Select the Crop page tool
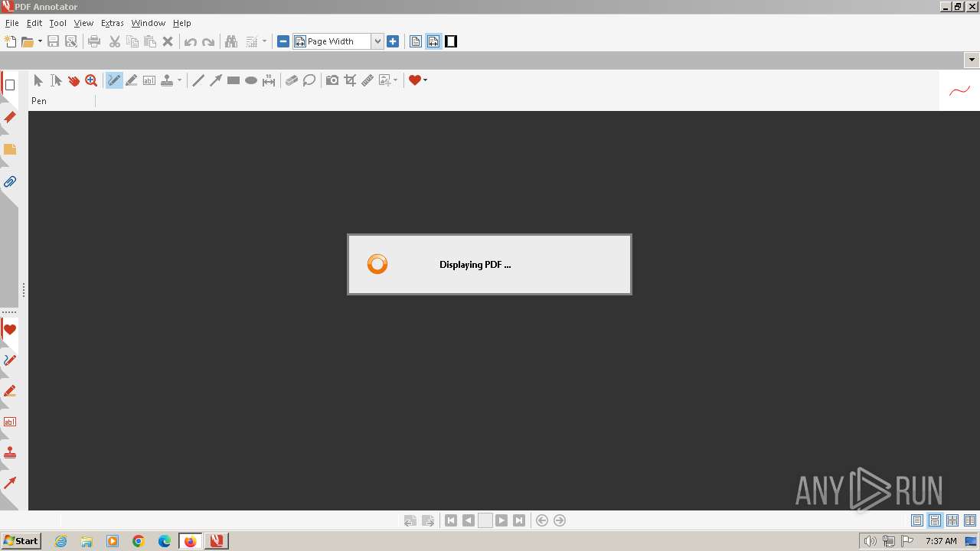Screen dimensions: 980x551 (x=350, y=80)
